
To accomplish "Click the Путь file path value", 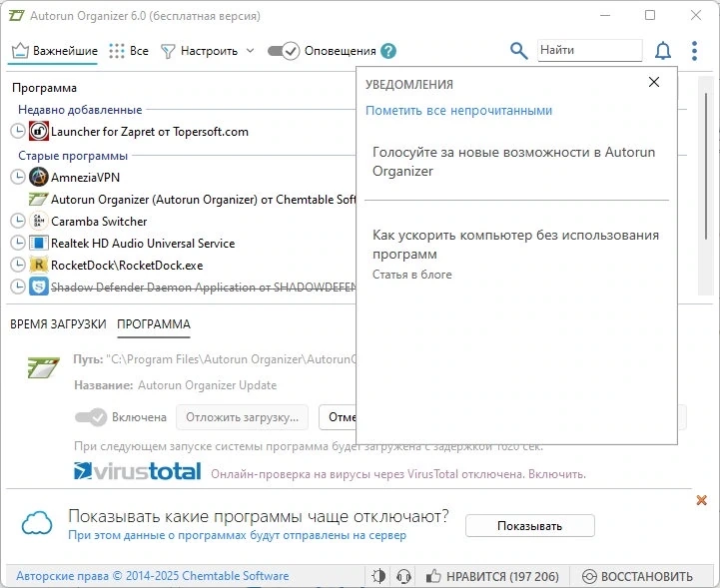I will point(232,359).
